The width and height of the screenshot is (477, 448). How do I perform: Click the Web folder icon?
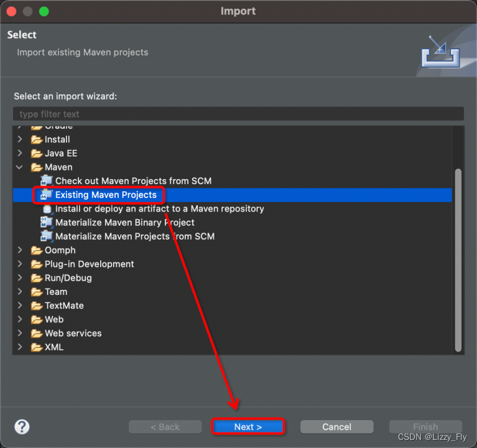tap(37, 320)
